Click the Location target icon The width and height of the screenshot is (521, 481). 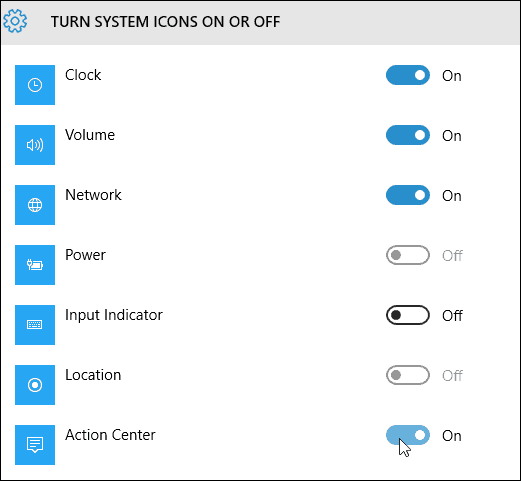35,385
